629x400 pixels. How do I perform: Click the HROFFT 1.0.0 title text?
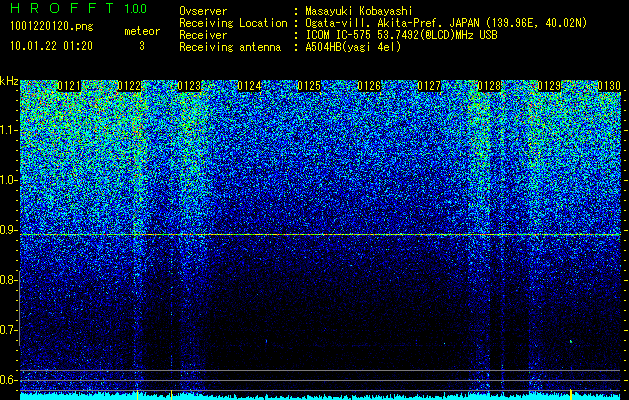coord(79,8)
